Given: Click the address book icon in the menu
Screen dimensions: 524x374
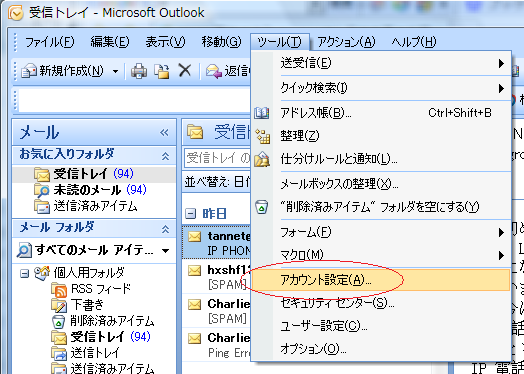Looking at the screenshot, I should (x=262, y=113).
